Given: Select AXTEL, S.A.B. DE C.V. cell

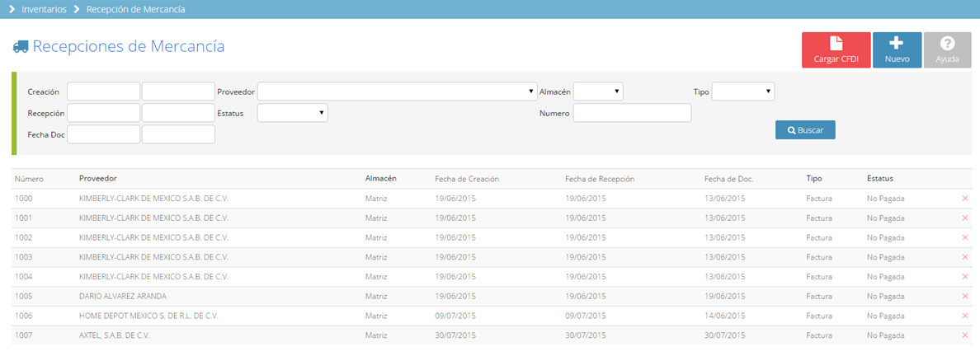Looking at the screenshot, I should pos(115,335).
